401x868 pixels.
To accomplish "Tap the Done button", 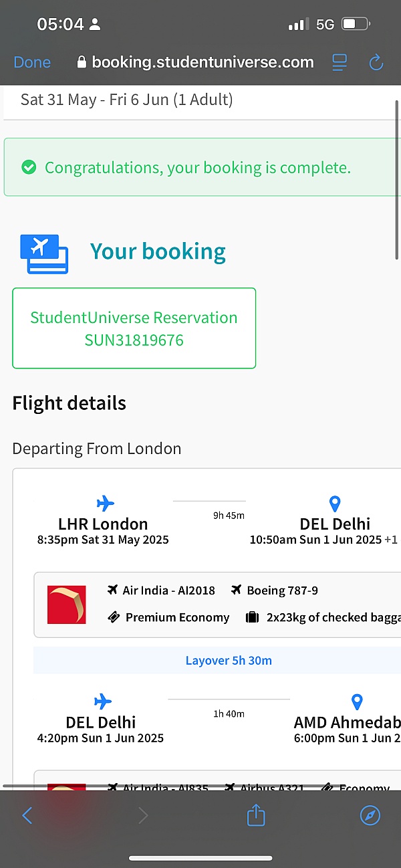I will click(32, 62).
